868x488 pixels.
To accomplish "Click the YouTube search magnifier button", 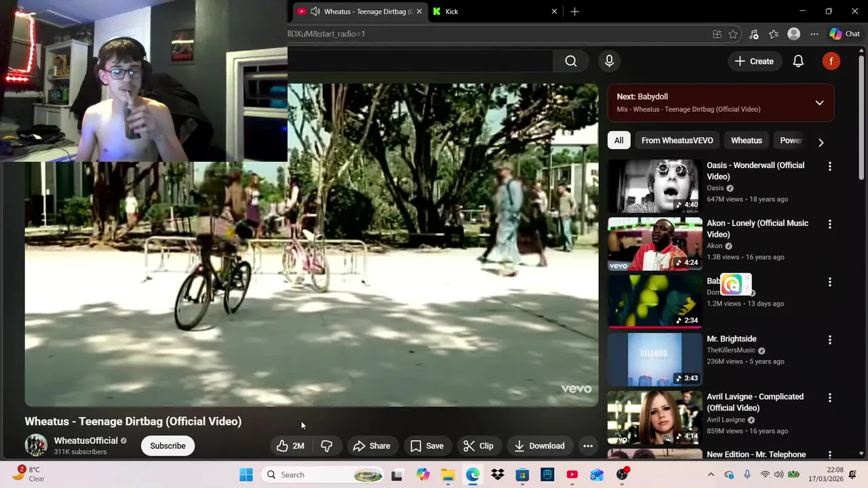I will 571,61.
